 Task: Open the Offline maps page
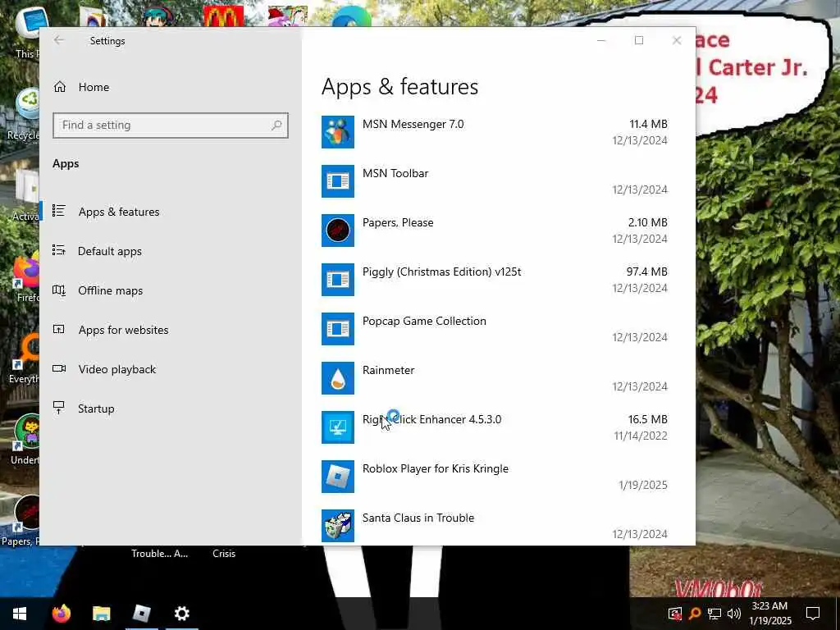pyautogui.click(x=171, y=290)
